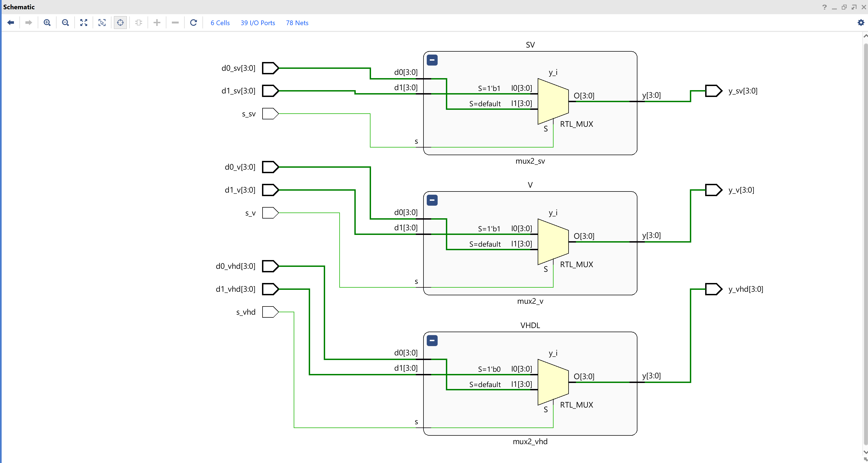868x463 pixels.
Task: Collapse the VHDL mux2_vhd block
Action: (432, 340)
